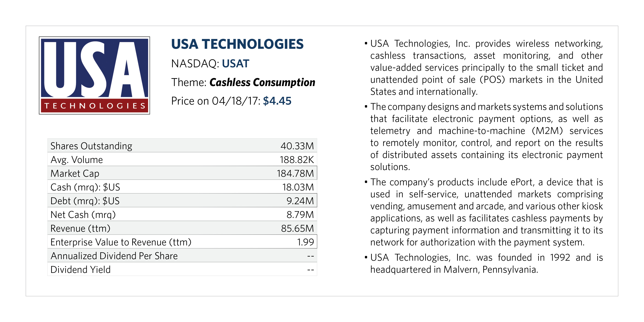The height and width of the screenshot is (322, 644).
Task: Click the Dividend Yield row label
Action: point(80,269)
